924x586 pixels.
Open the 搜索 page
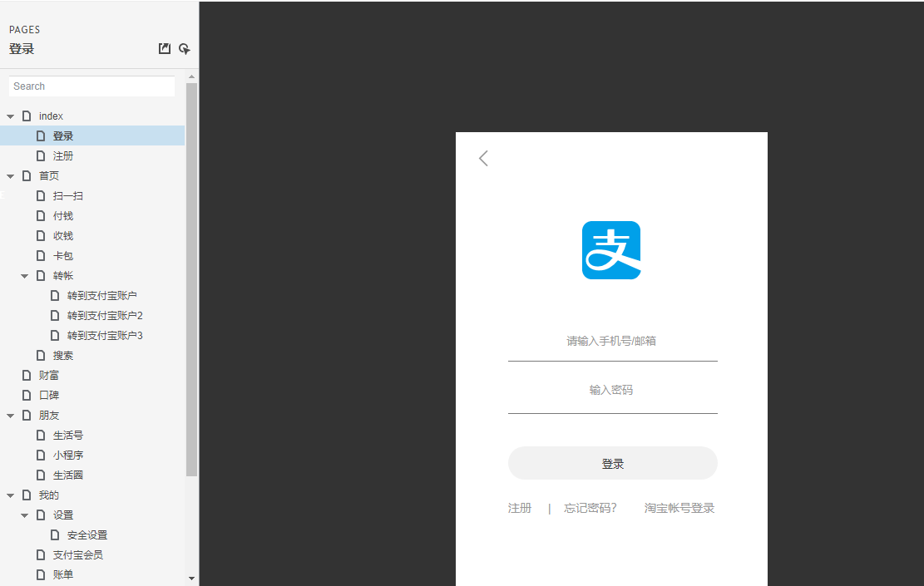pos(63,355)
